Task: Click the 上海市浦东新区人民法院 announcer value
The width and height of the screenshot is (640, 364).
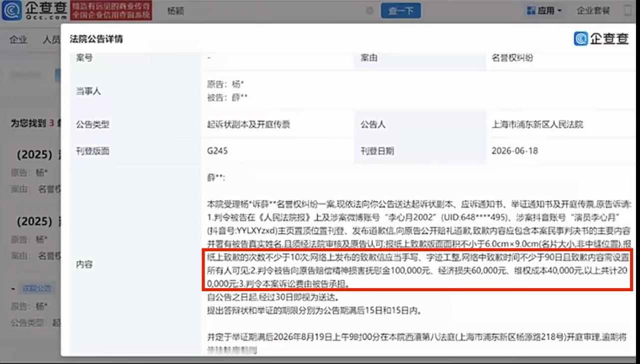Action: click(x=537, y=125)
